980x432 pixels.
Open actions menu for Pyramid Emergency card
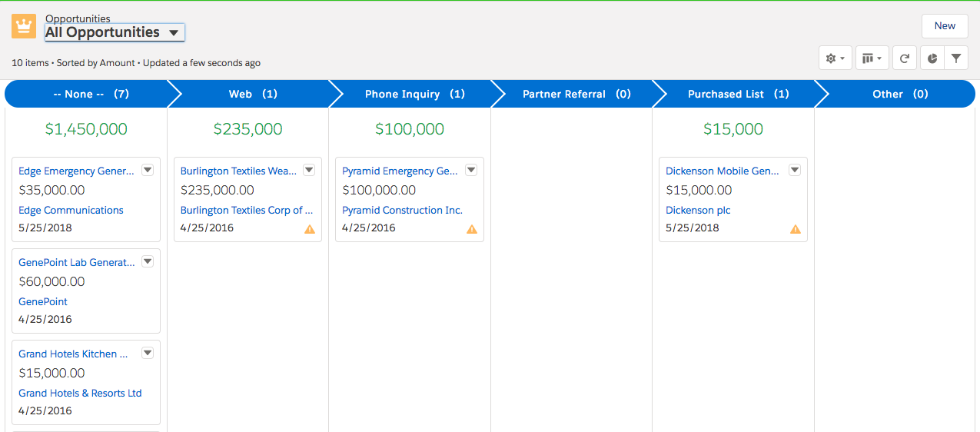[x=471, y=170]
